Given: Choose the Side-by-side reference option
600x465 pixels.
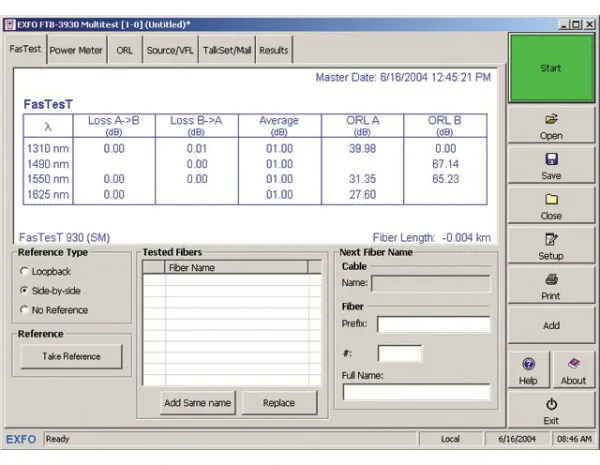Looking at the screenshot, I should click(24, 290).
